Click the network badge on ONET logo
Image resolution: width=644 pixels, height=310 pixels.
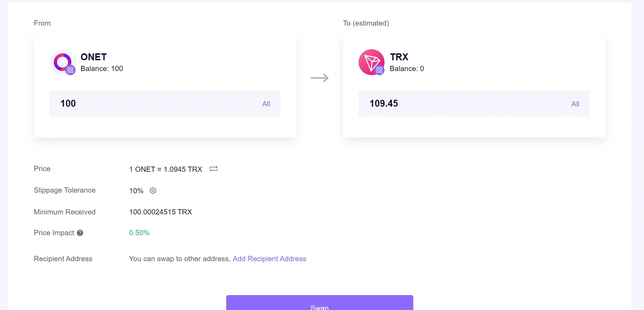pos(70,70)
